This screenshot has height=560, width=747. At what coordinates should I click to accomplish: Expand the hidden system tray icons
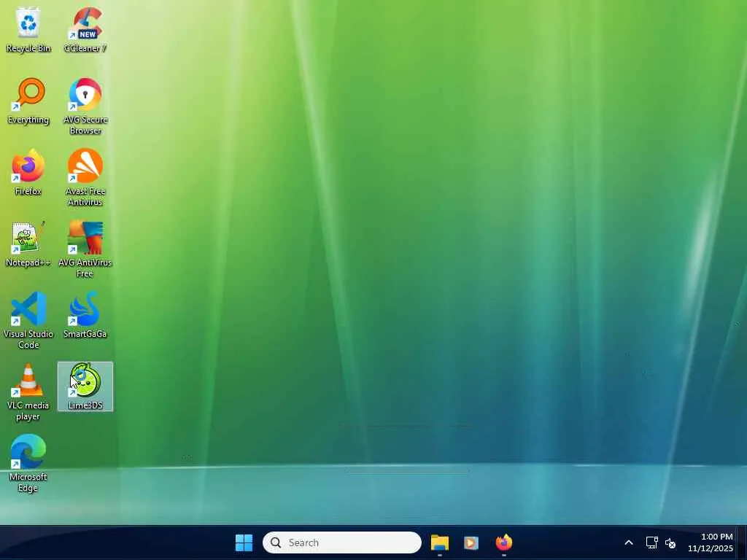pos(629,542)
